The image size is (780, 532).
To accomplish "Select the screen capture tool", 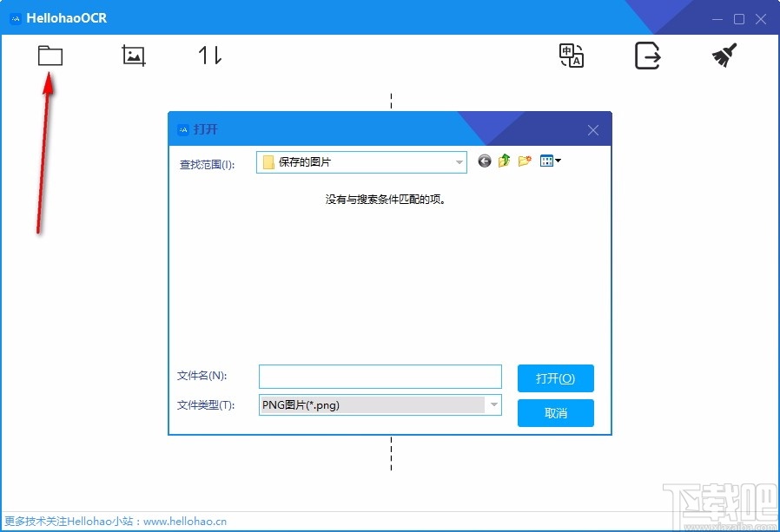I will click(133, 55).
